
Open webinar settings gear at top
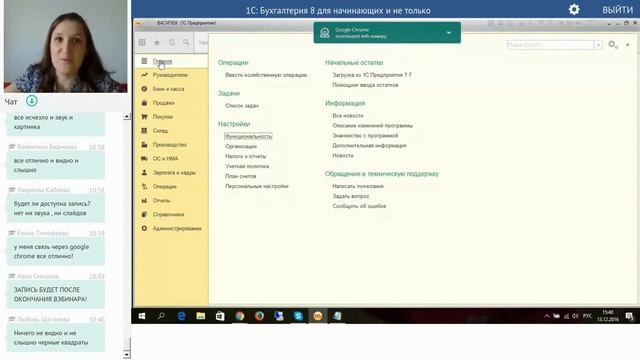coord(574,9)
